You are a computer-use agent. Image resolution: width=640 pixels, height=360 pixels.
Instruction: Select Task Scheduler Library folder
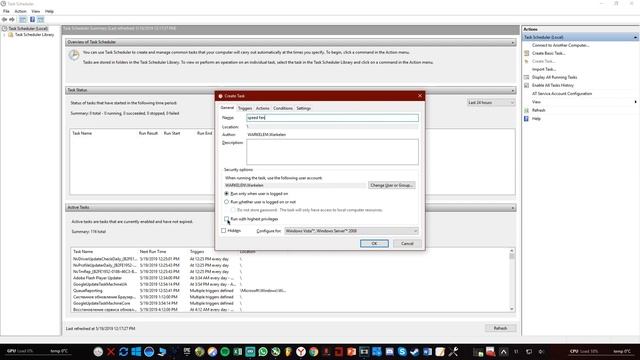[x=34, y=35]
